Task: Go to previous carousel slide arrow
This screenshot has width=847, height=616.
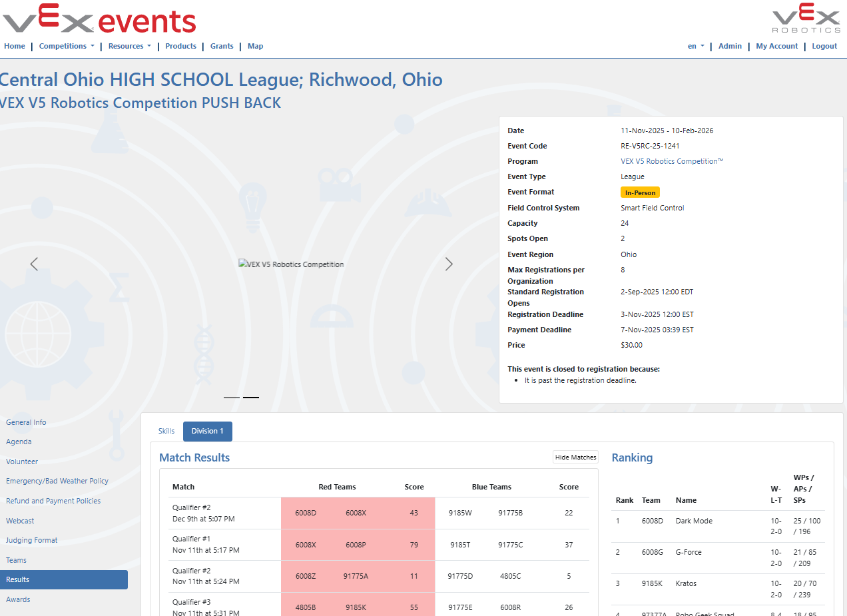Action: [34, 264]
